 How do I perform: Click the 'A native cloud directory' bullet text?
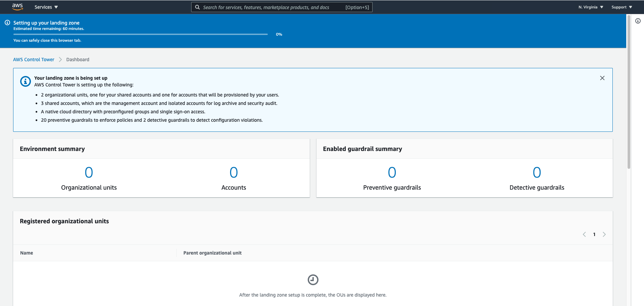tap(123, 112)
